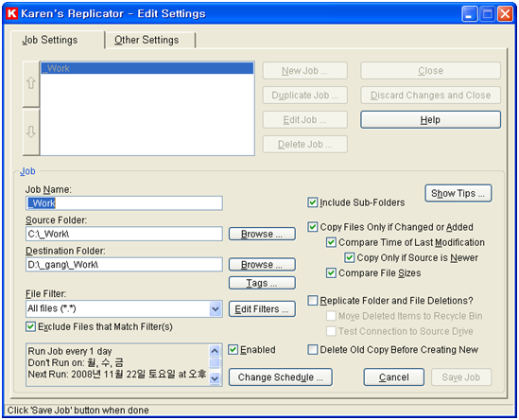This screenshot has width=519, height=420.
Task: Click Change Schedule button
Action: coord(281,377)
